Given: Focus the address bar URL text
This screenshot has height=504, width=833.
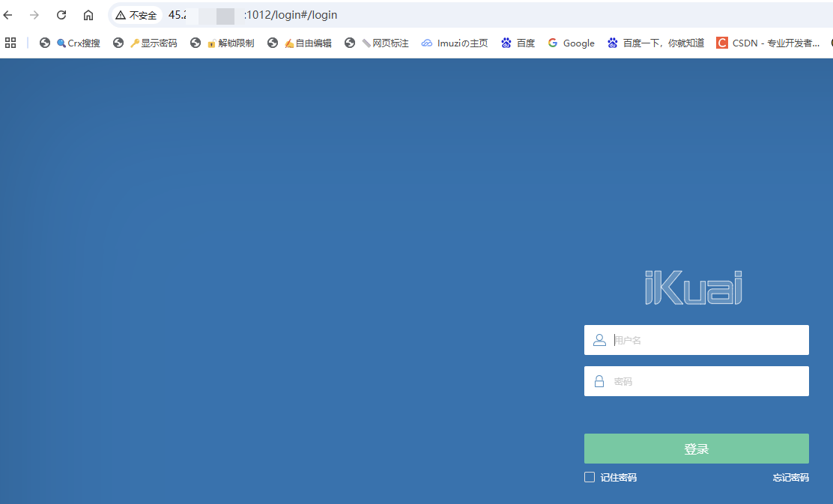Looking at the screenshot, I should tap(253, 15).
